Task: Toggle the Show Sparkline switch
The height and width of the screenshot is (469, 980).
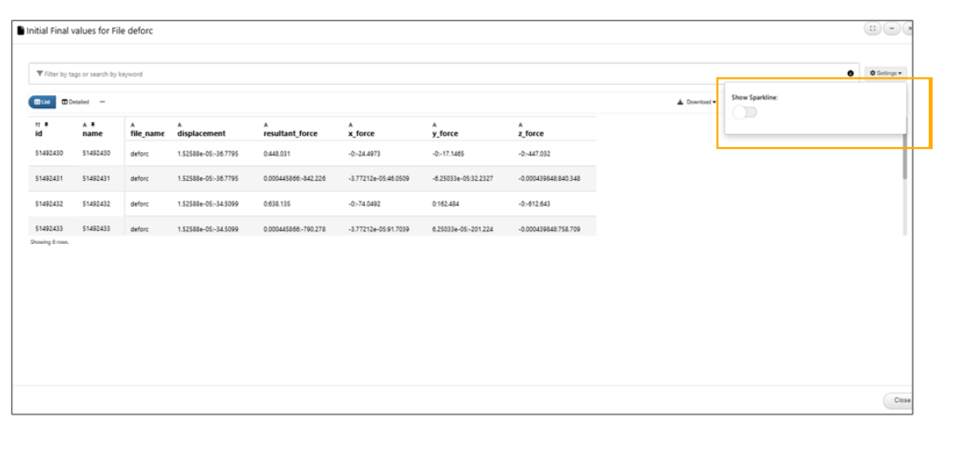Action: 744,112
